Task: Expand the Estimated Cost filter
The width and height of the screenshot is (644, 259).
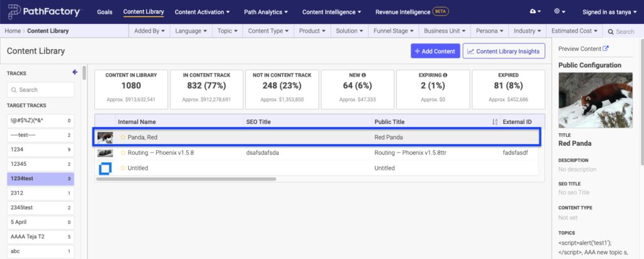Action: (575, 31)
